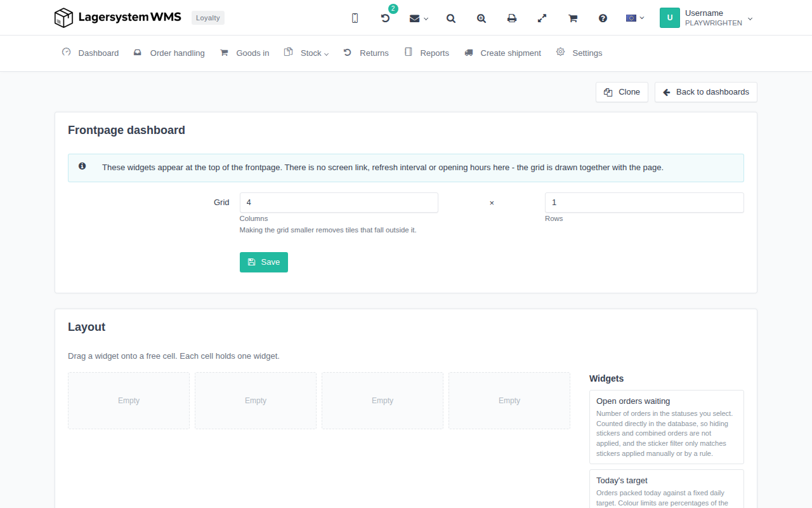Click the Stock copy icon
Image resolution: width=812 pixels, height=508 pixels.
[288, 52]
